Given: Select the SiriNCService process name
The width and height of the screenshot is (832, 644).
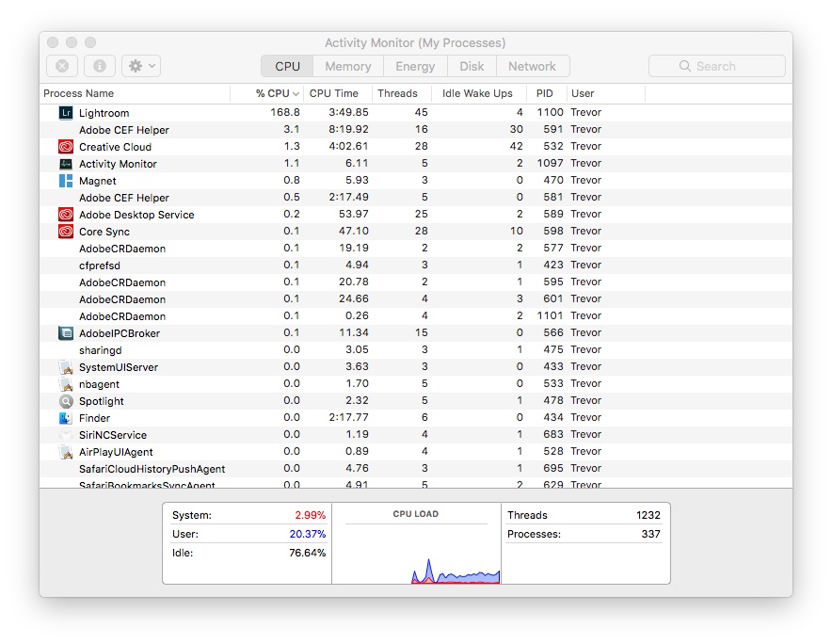Looking at the screenshot, I should click(x=113, y=435).
